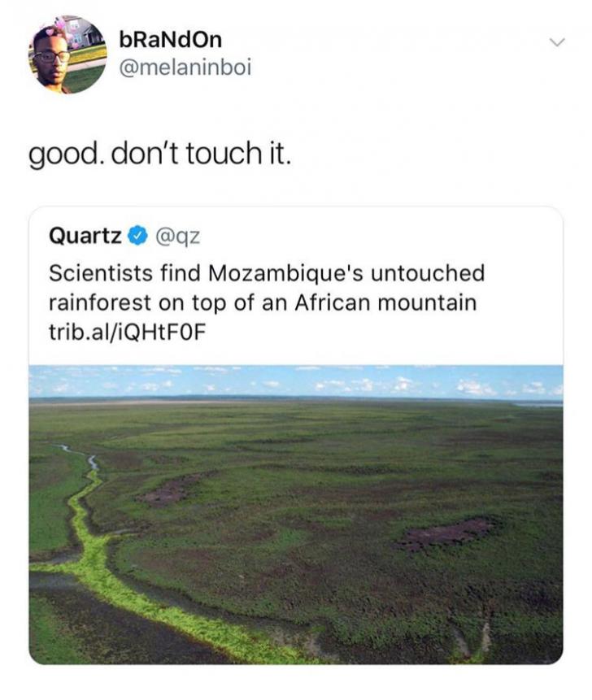Click the "good. don't touch it." text
Image resolution: width=592 pixels, height=700 pixels.
(x=159, y=151)
